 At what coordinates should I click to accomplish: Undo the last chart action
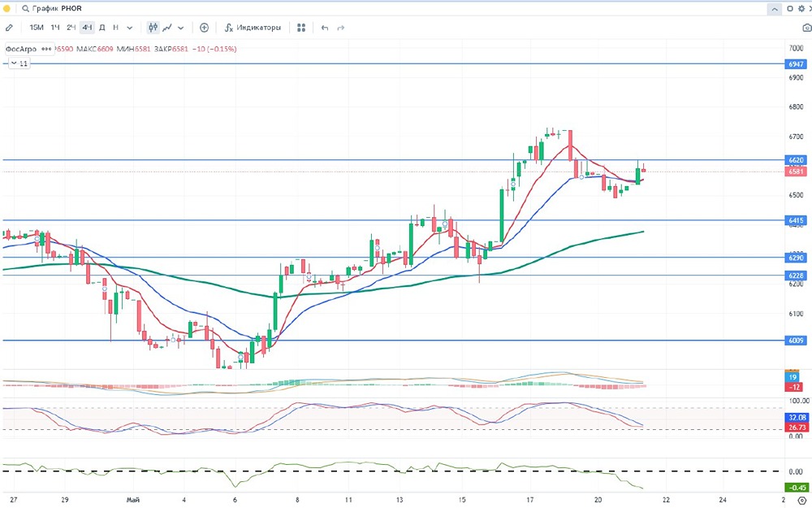point(325,28)
